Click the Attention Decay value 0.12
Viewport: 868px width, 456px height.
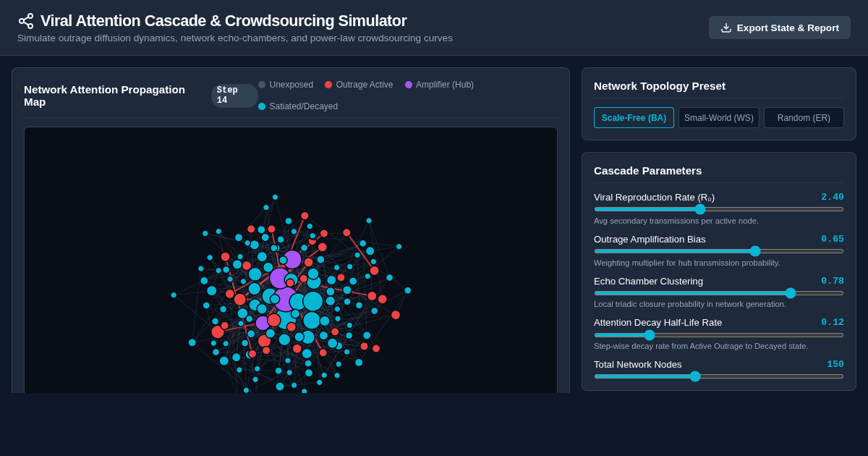click(x=833, y=323)
